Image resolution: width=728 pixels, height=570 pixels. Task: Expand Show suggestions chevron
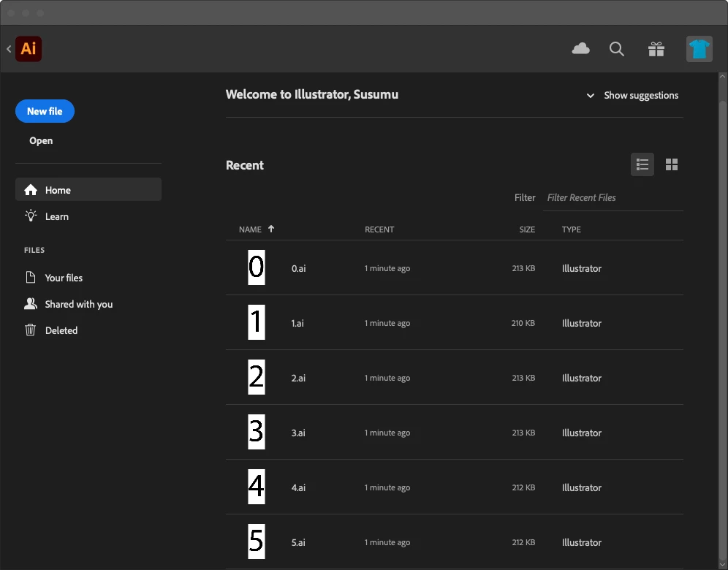tap(590, 96)
